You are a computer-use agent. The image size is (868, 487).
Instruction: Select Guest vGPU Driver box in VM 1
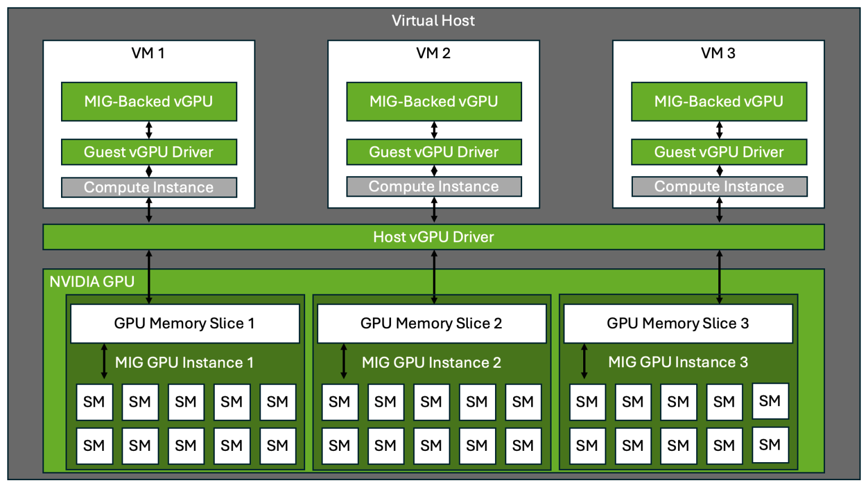point(149,152)
